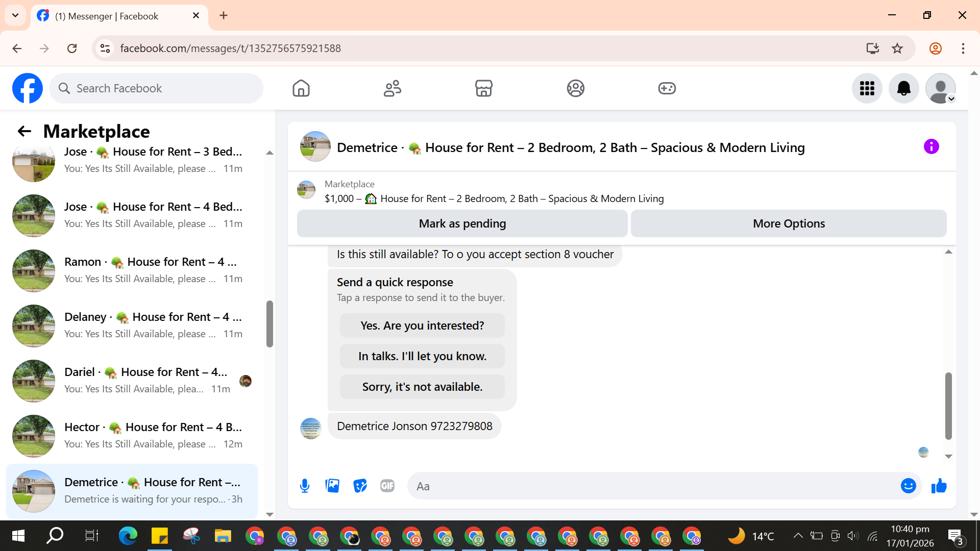Send 'Yes. Are you interested?' quick response

click(422, 325)
